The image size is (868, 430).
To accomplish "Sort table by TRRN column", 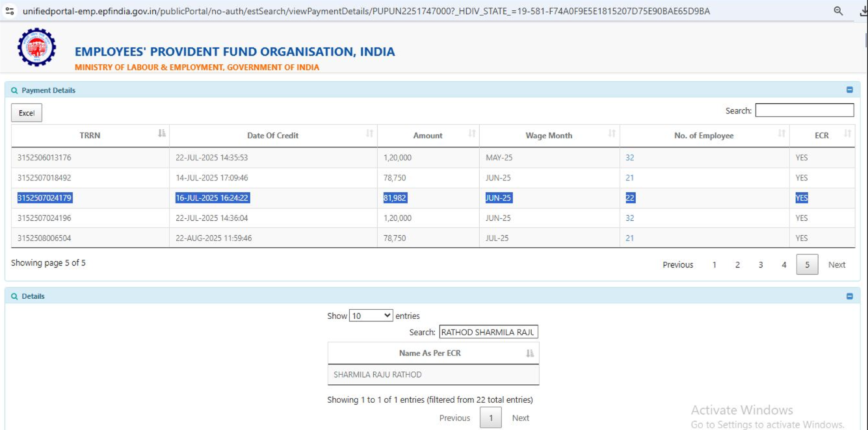I will tap(90, 135).
